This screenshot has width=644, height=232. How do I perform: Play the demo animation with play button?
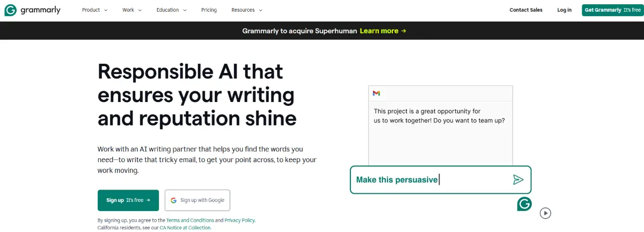pos(546,213)
